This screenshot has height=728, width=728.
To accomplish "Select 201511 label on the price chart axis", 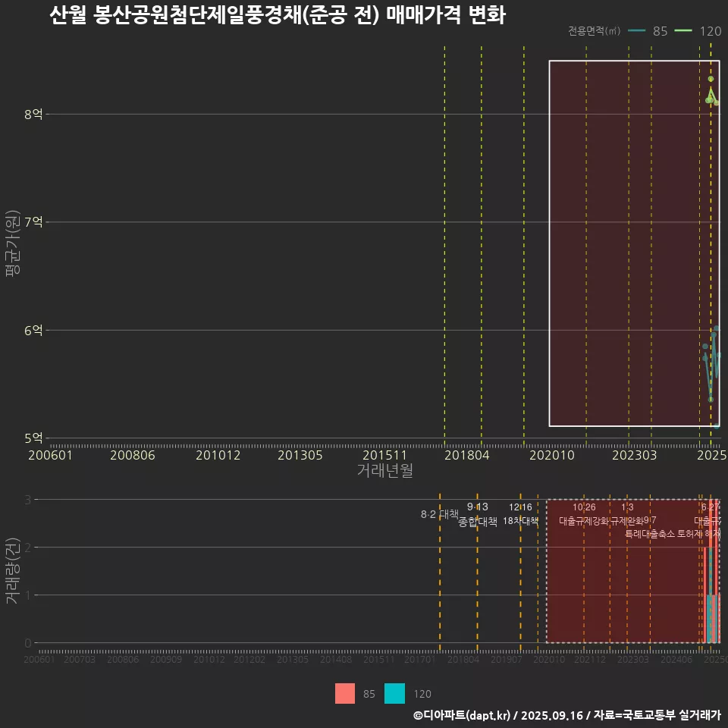I will pos(384,455).
